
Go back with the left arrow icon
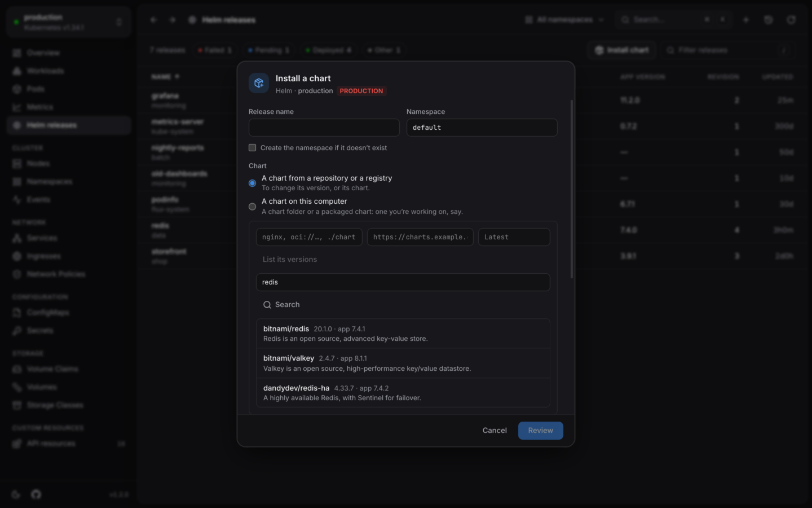(153, 20)
